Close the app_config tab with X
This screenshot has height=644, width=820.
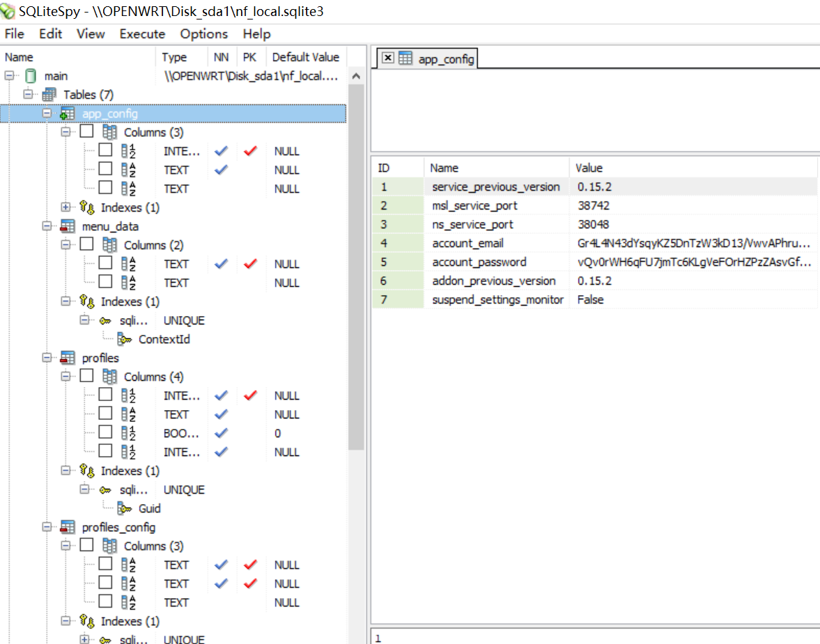point(387,58)
